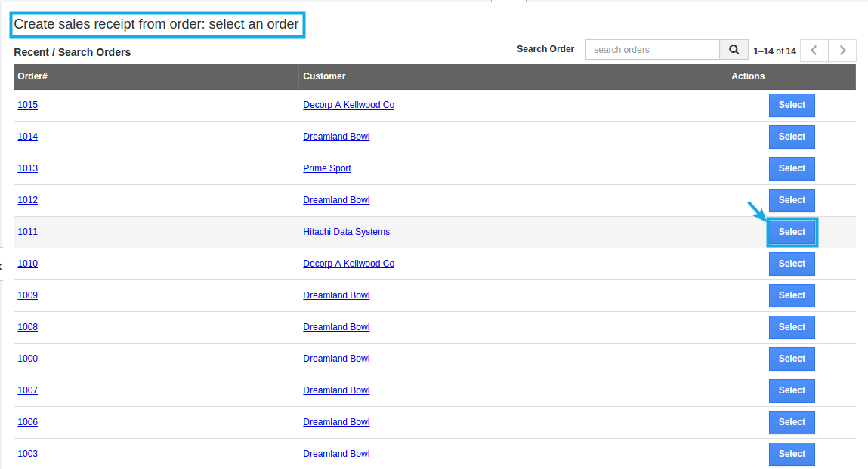The height and width of the screenshot is (469, 868).
Task: Go to next page of orders
Action: 842,51
